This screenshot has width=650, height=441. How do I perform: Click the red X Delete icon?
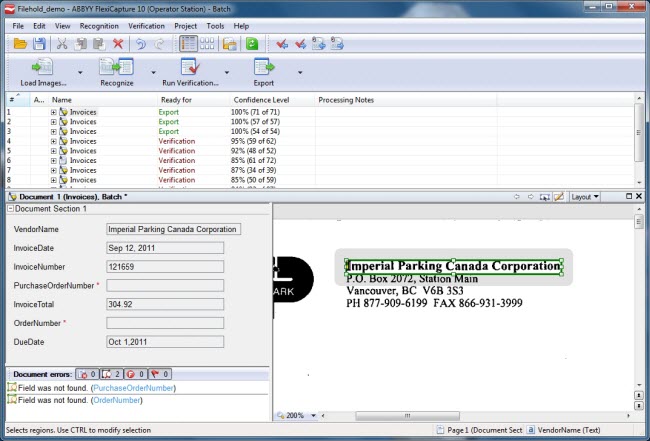(x=118, y=44)
